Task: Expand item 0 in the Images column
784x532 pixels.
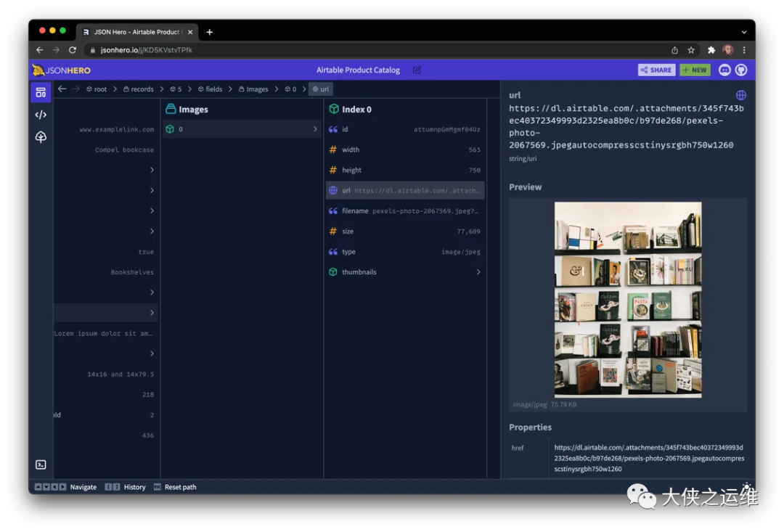Action: click(242, 129)
